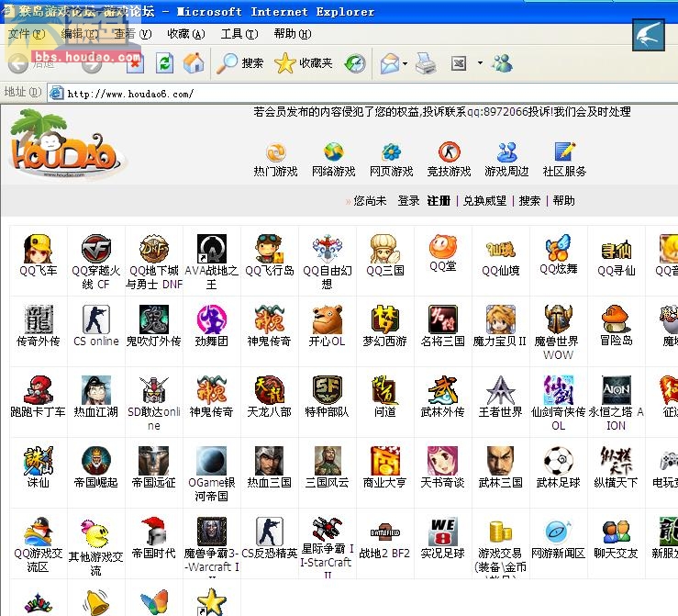Open the QQ游戏交流区 penguin icon
Screen dimensions: 678x616
click(x=38, y=532)
